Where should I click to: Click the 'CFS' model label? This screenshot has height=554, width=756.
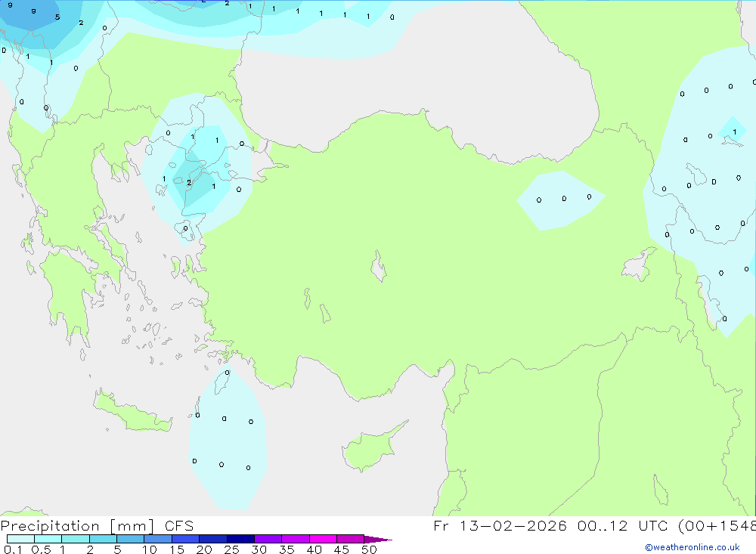(x=179, y=526)
